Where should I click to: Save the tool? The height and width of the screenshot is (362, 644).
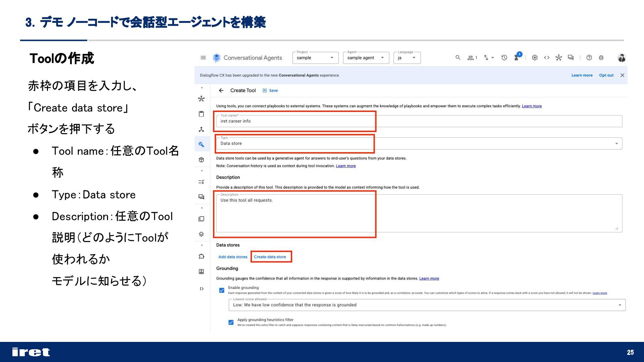[270, 90]
